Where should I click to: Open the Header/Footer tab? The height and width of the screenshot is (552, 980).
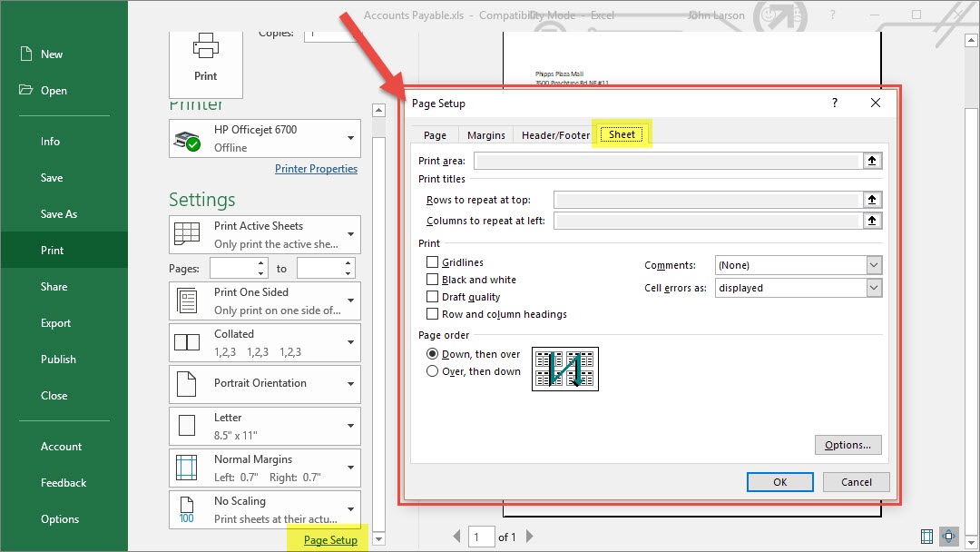tap(555, 135)
